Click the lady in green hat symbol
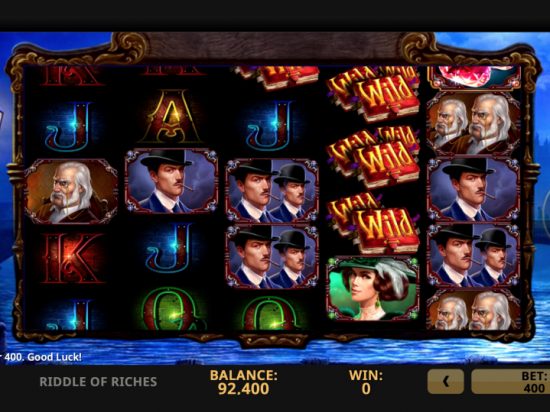The image size is (550, 412). pyautogui.click(x=373, y=288)
